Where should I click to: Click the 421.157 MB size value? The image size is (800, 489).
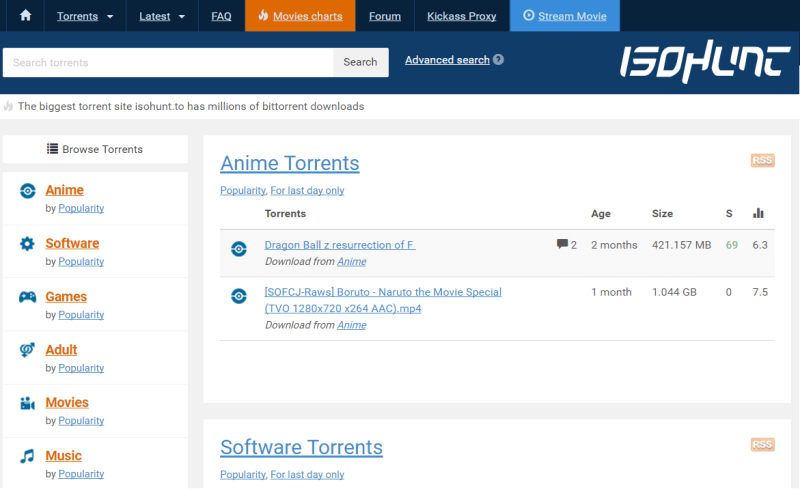pyautogui.click(x=681, y=245)
